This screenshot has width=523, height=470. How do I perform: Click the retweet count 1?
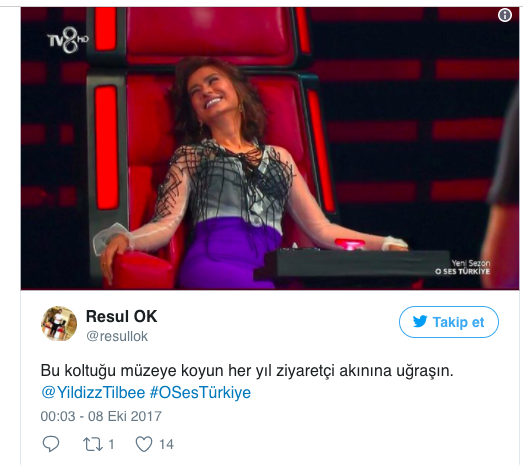(111, 444)
